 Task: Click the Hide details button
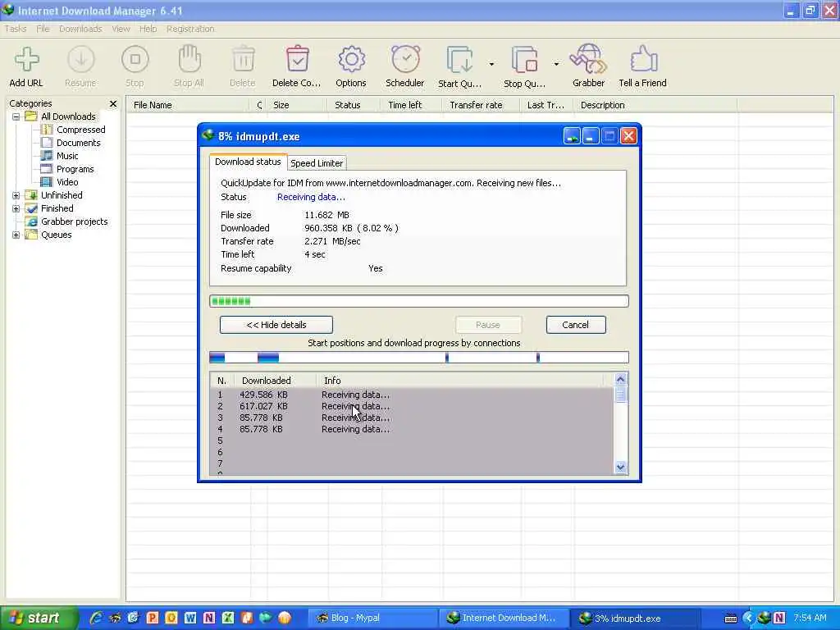click(x=276, y=325)
